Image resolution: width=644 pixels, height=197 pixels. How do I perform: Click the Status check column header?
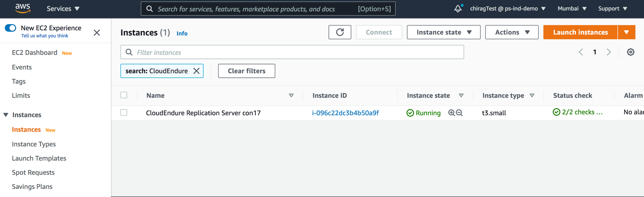click(572, 95)
